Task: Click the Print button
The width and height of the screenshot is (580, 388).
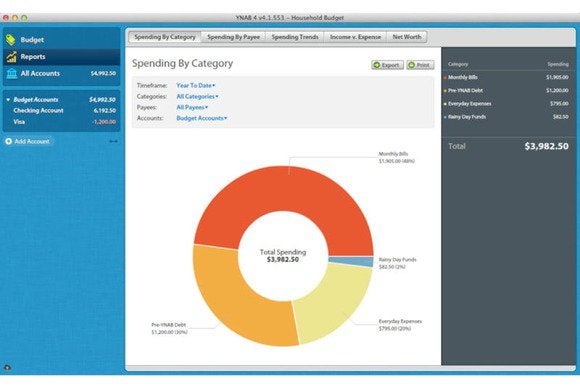Action: point(420,65)
